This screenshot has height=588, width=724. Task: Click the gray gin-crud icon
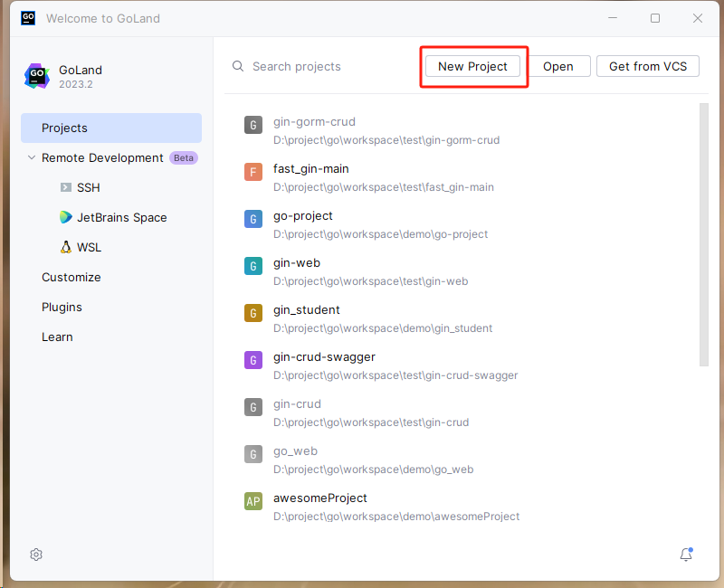click(x=253, y=407)
